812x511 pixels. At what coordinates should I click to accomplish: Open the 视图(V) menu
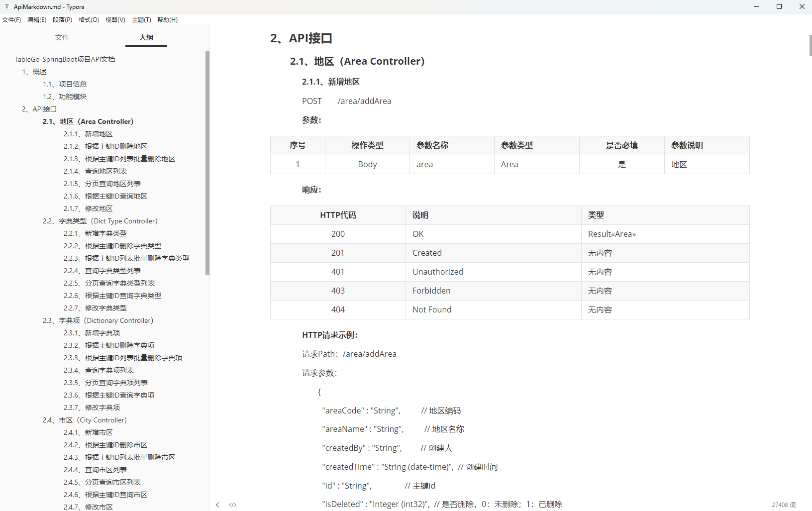click(115, 19)
